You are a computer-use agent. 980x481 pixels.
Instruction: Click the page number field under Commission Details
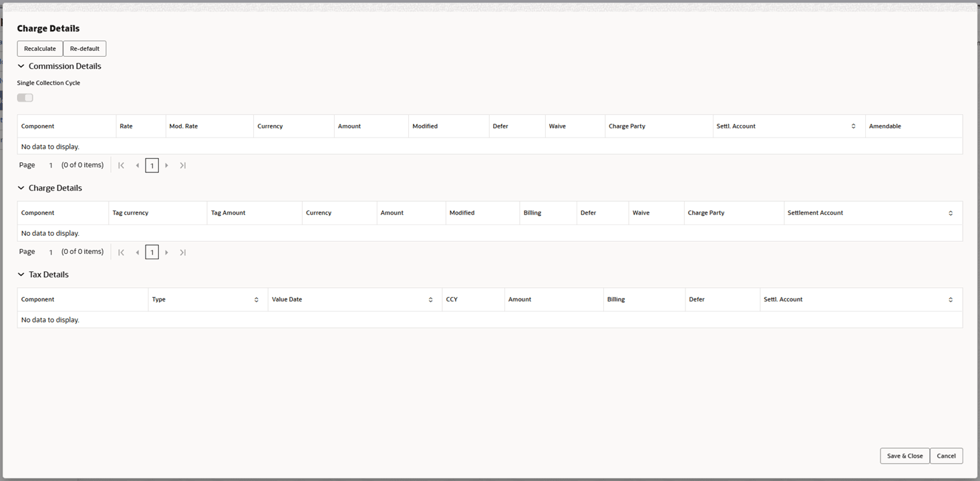coord(152,165)
